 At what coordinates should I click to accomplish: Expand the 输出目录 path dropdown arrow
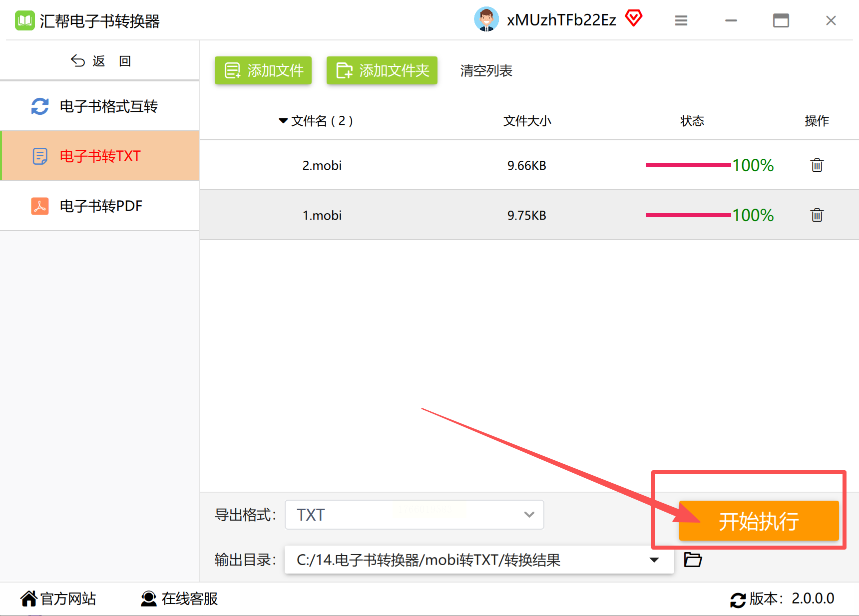point(654,560)
